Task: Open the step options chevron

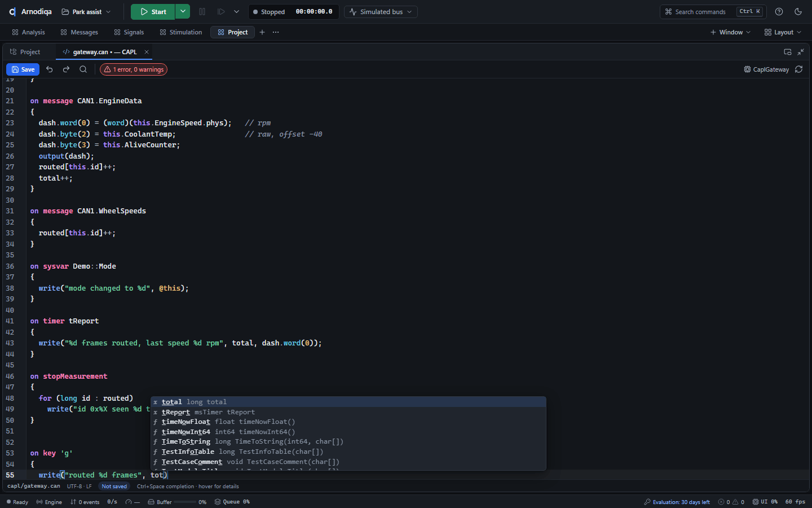Action: point(236,12)
